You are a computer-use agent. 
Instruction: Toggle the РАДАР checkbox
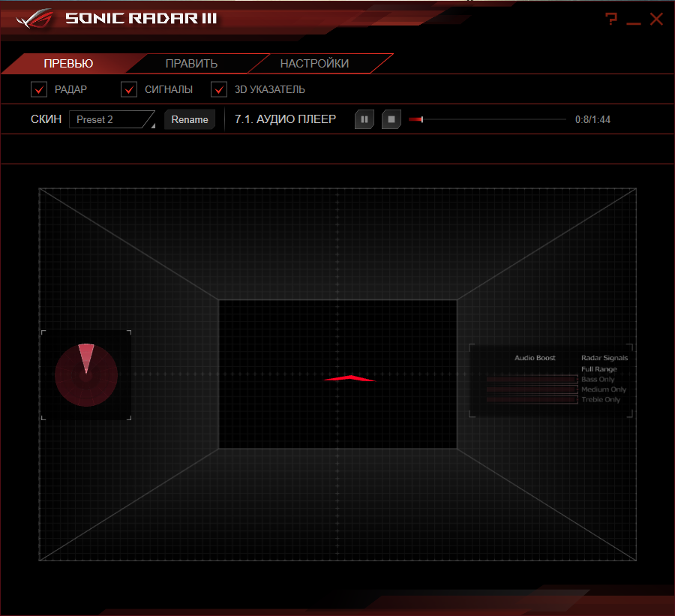point(39,89)
